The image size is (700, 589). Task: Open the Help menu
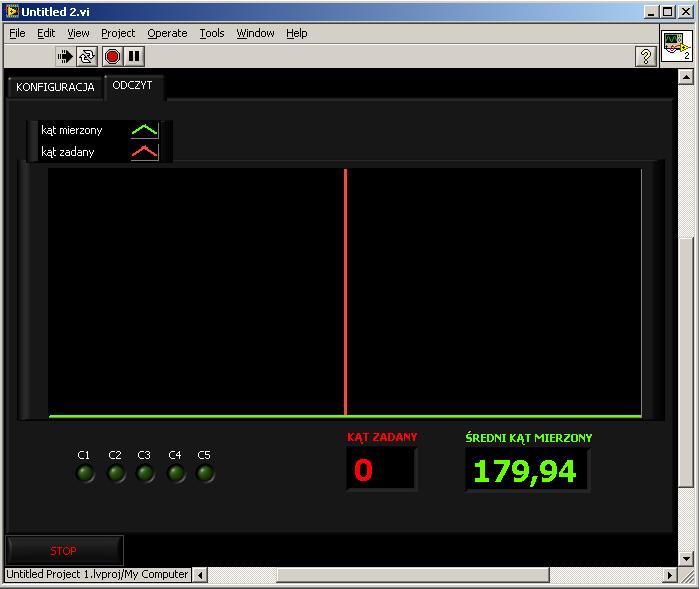(296, 33)
